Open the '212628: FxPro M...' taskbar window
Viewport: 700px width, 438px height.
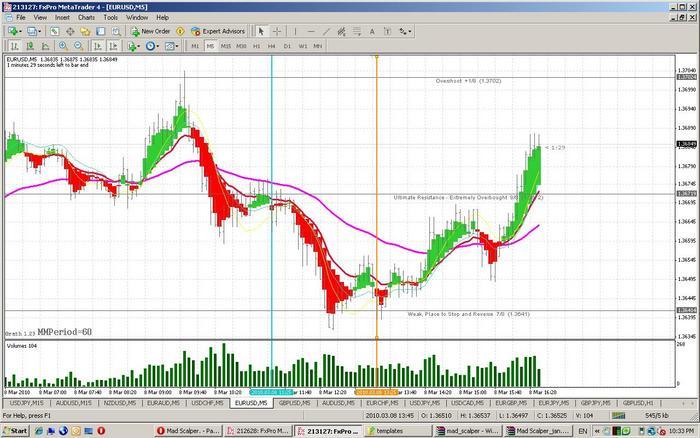click(x=258, y=431)
